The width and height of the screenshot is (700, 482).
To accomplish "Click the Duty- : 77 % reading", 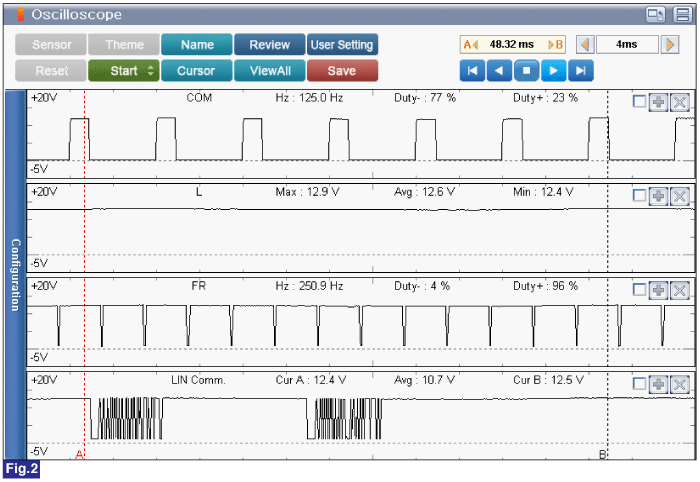I will [x=425, y=98].
